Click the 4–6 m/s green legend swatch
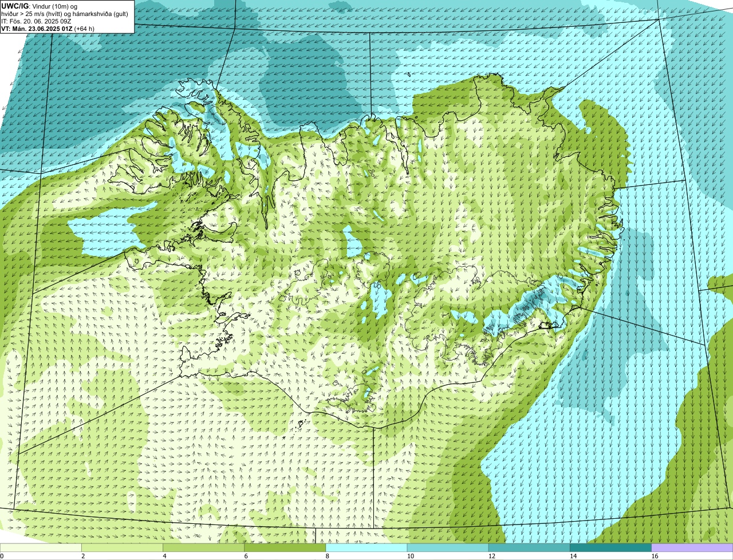Image resolution: width=733 pixels, height=560 pixels. point(204,547)
